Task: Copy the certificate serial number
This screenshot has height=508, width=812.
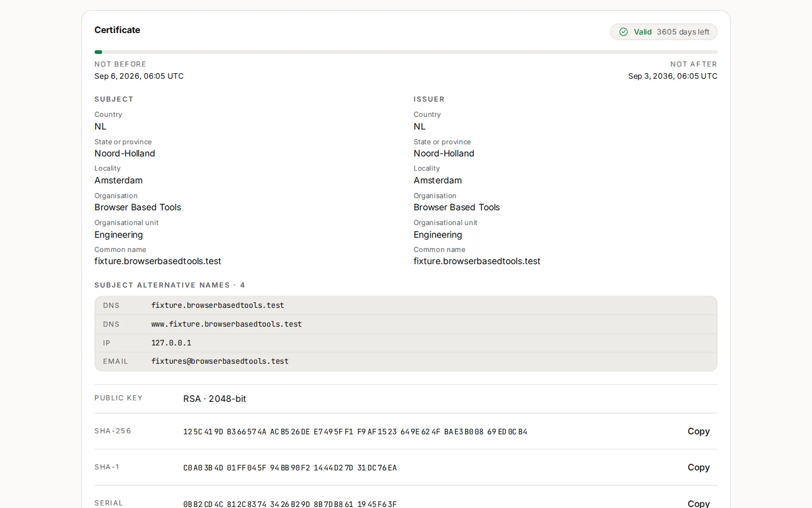Action: click(x=698, y=503)
